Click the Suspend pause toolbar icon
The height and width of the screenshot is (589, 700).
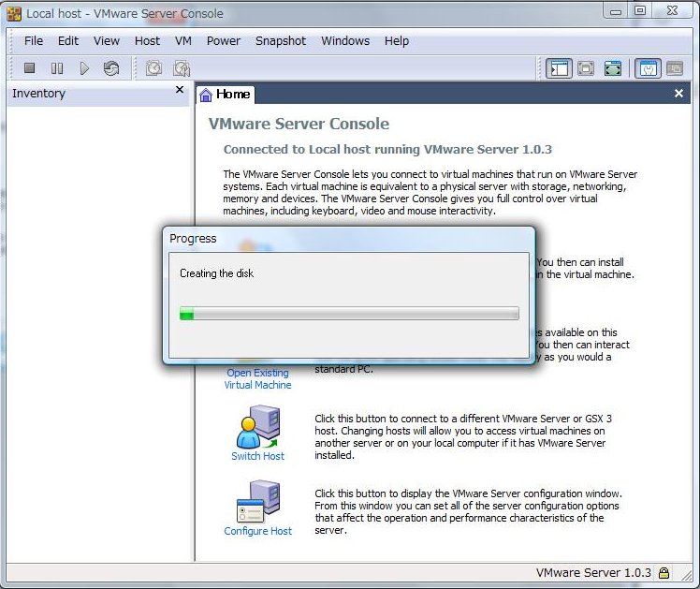(x=57, y=68)
